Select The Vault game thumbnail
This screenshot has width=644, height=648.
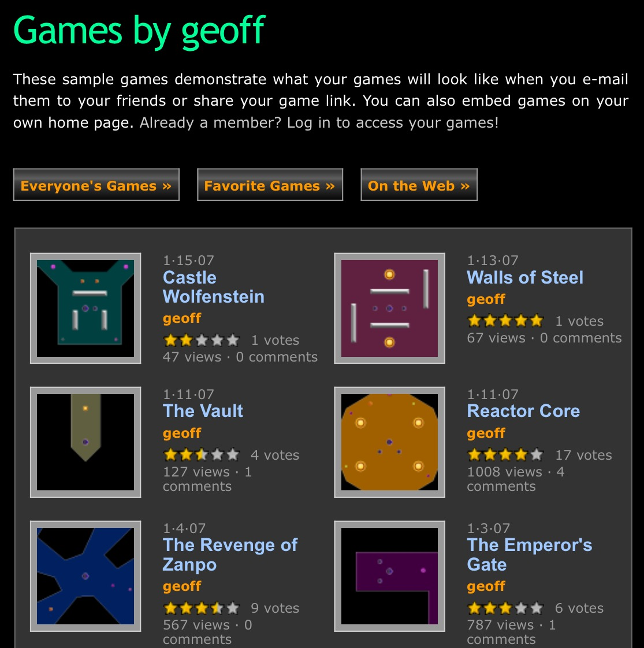point(85,442)
